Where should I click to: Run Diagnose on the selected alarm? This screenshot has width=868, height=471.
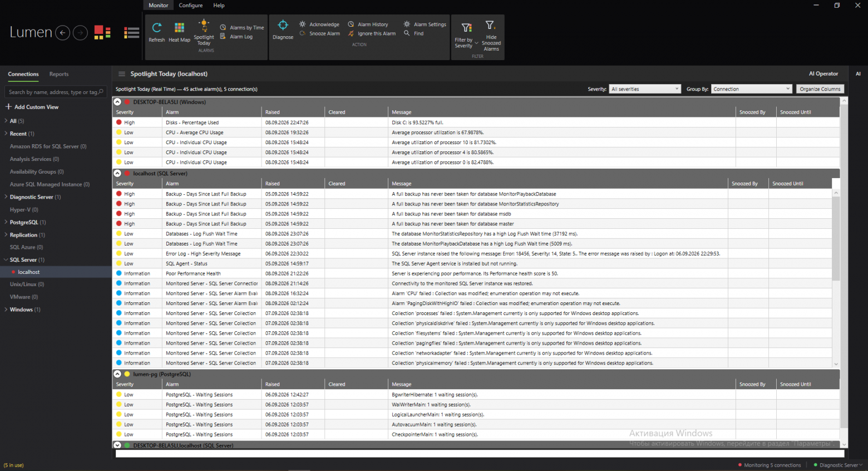point(283,30)
